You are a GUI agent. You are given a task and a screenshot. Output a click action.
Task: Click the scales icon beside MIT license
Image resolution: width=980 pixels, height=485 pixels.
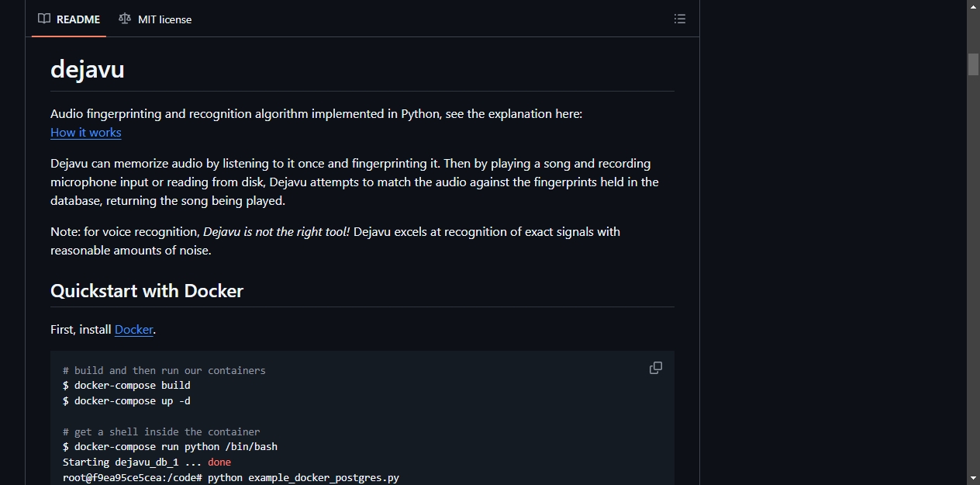click(125, 19)
